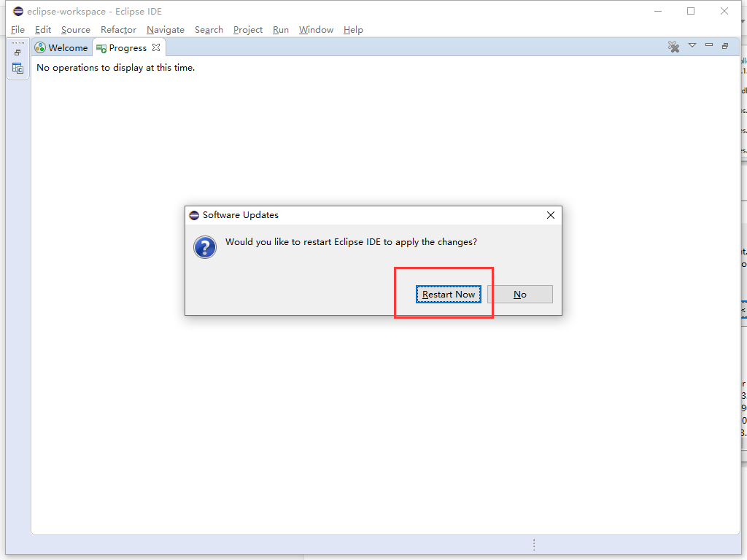This screenshot has width=747, height=560.
Task: Select the Progress tab
Action: click(x=127, y=47)
